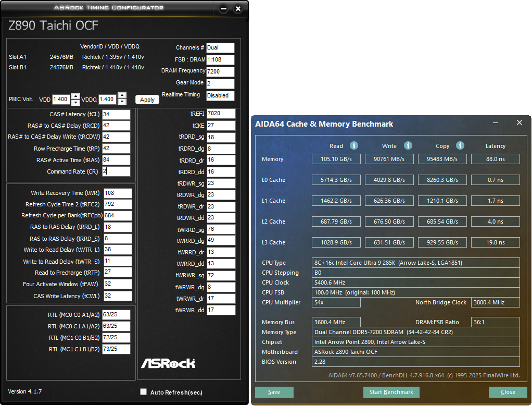532x406 pixels.
Task: Open Copy info icon in AIDA64
Action: 460,145
